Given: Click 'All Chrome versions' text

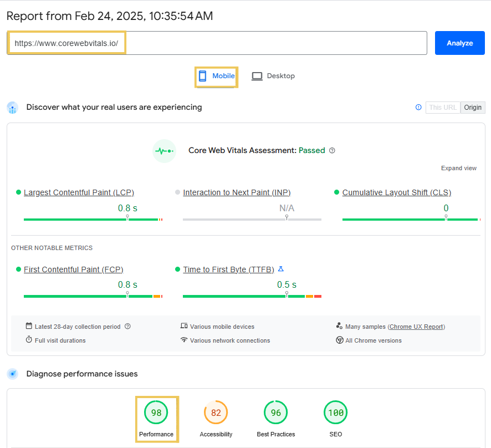Looking at the screenshot, I should 374,340.
